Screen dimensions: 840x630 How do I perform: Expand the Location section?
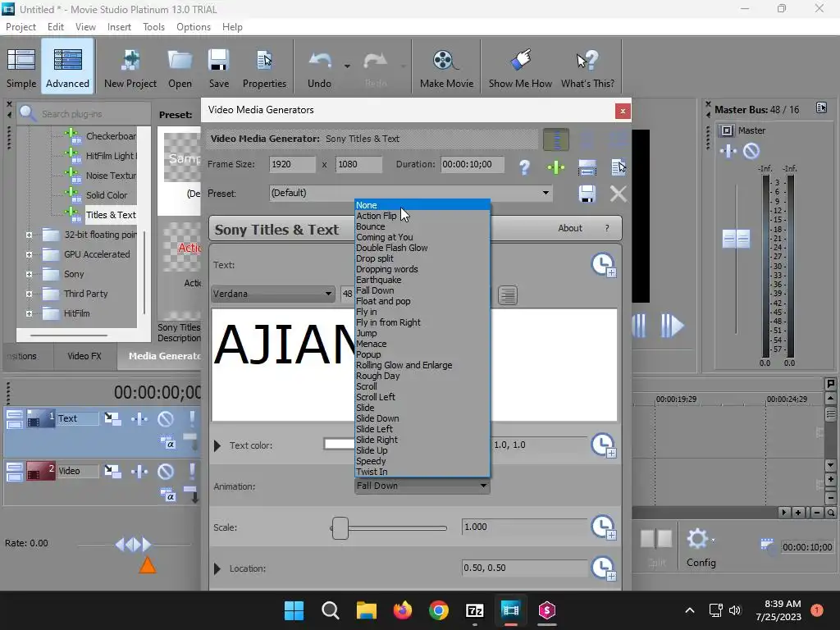[217, 568]
